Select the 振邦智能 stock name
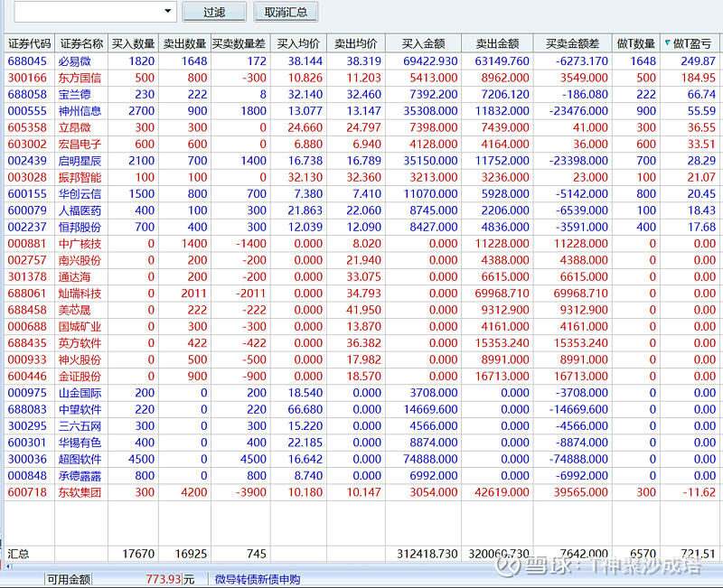723x588 pixels. click(x=80, y=177)
